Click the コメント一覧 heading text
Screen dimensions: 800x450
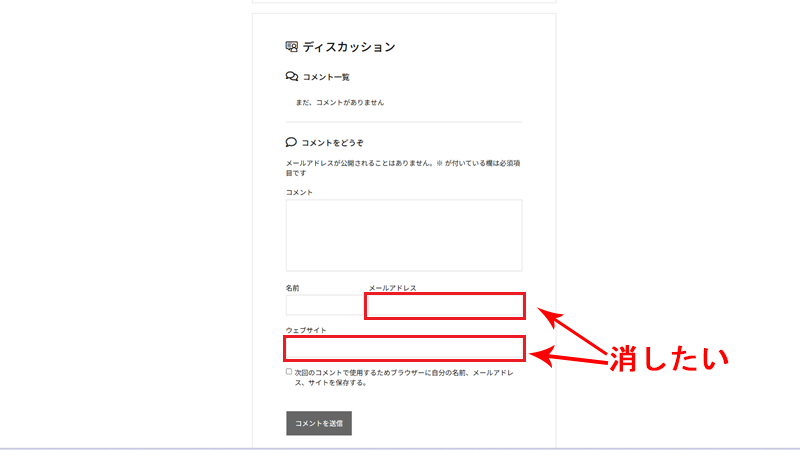pos(326,77)
